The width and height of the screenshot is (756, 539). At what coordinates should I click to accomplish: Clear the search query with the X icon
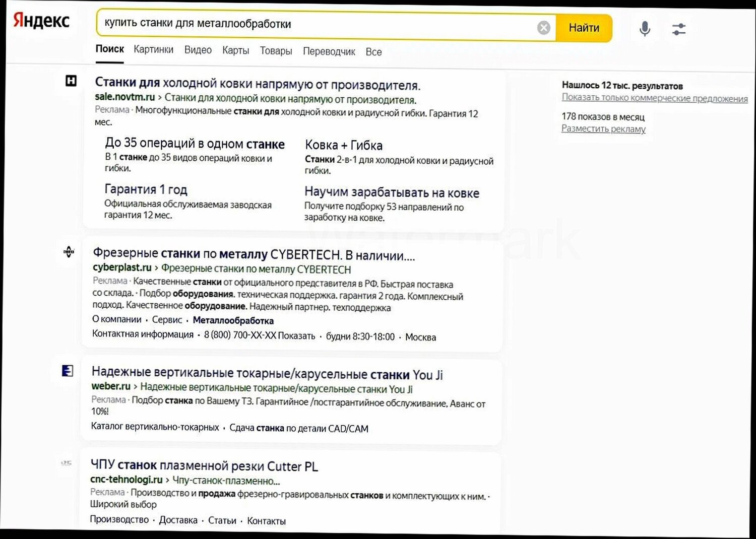tap(543, 28)
